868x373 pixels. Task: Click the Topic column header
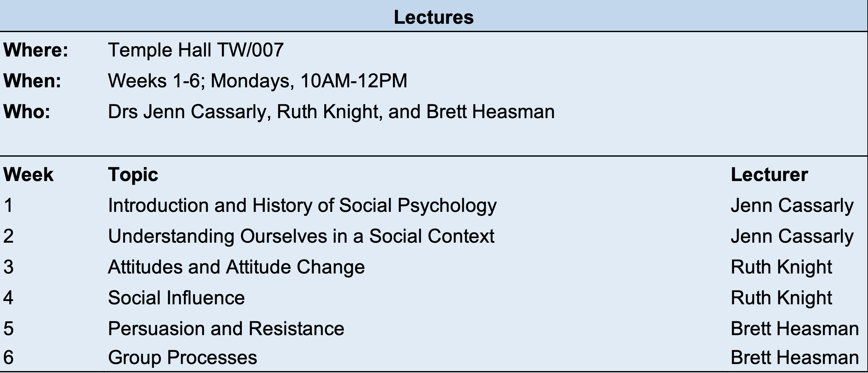coord(133,175)
